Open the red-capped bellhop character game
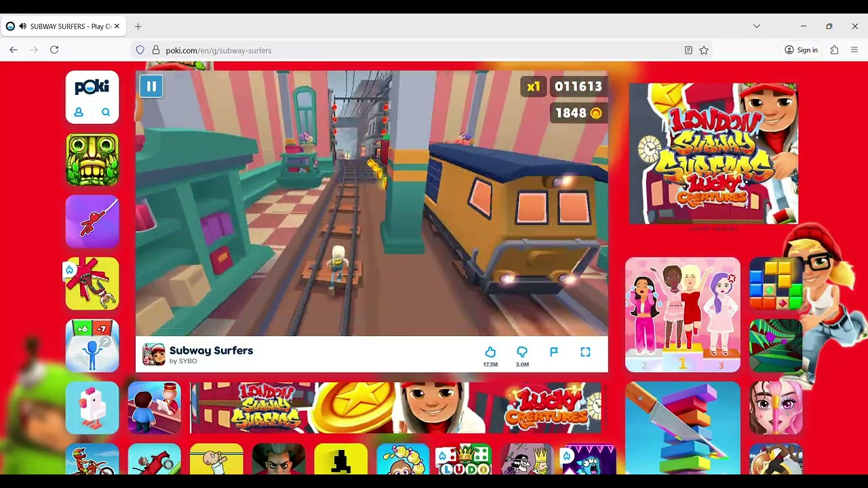The width and height of the screenshot is (868, 488). click(155, 408)
